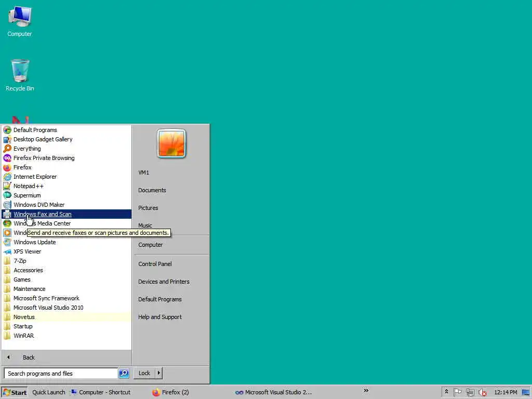This screenshot has width=532, height=399.
Task: Click the search magnifier icon button
Action: (124, 373)
